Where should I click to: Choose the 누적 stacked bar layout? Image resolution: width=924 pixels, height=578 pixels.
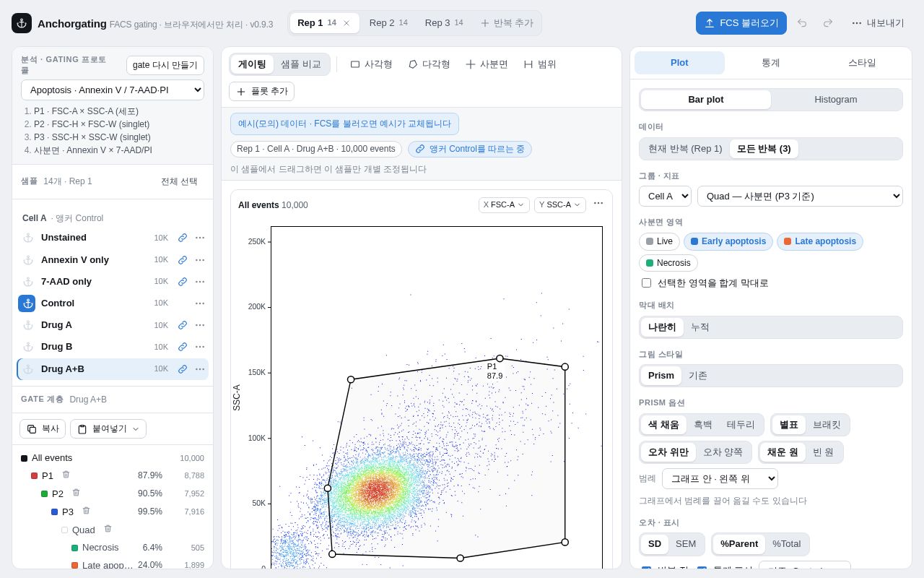700,327
